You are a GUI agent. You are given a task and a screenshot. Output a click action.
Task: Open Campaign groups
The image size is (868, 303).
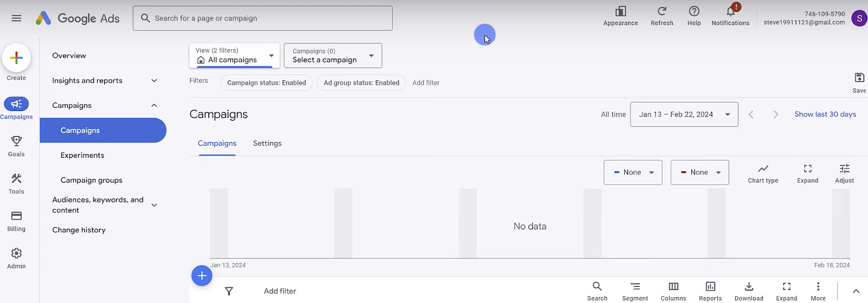92,180
